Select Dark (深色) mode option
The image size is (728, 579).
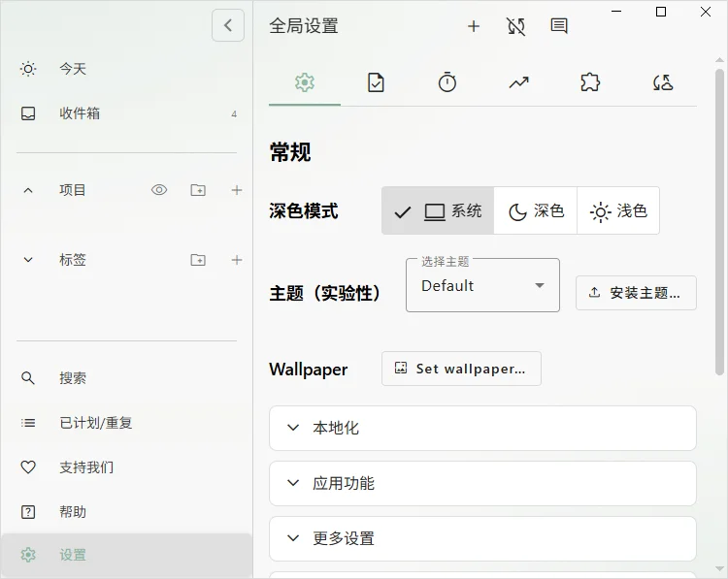[536, 211]
